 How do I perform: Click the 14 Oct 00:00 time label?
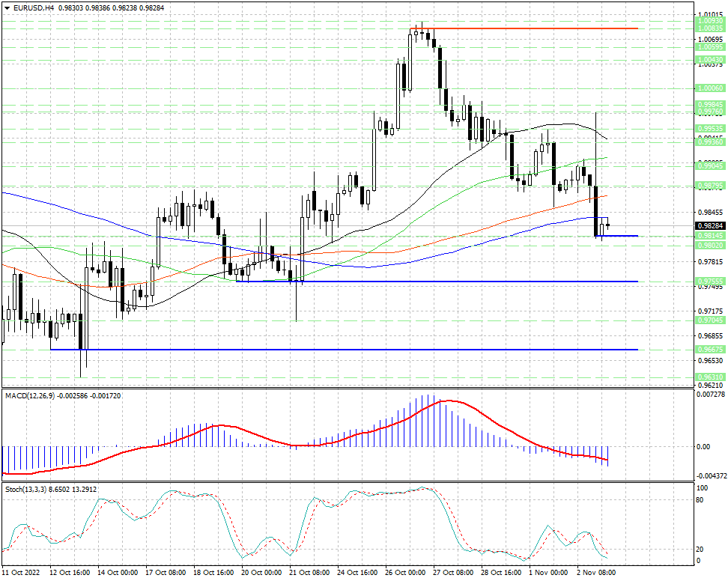[118, 573]
